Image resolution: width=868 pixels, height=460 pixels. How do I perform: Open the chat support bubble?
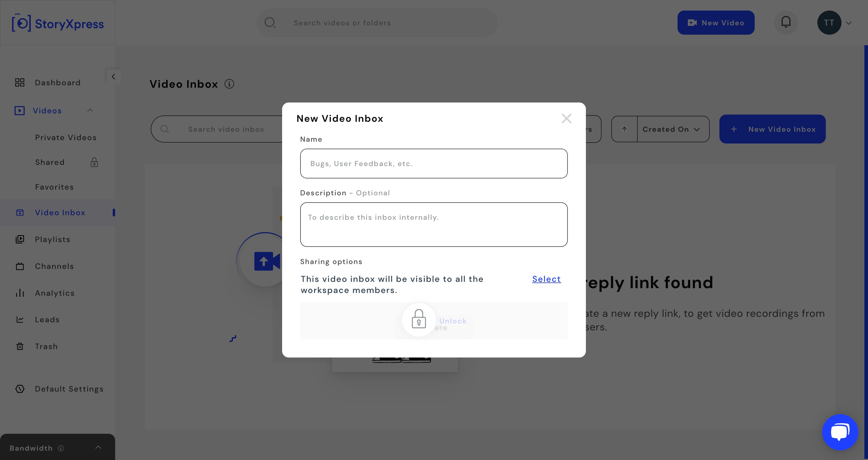pos(840,432)
